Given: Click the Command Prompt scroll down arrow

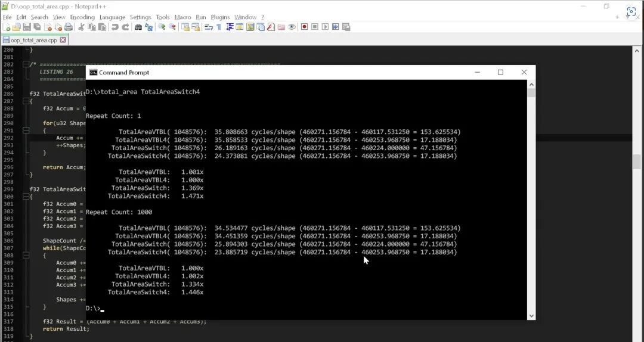Looking at the screenshot, I should [x=531, y=316].
